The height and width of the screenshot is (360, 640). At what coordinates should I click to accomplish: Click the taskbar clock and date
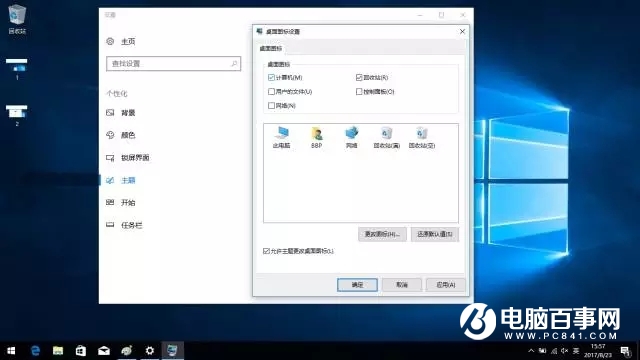point(598,351)
